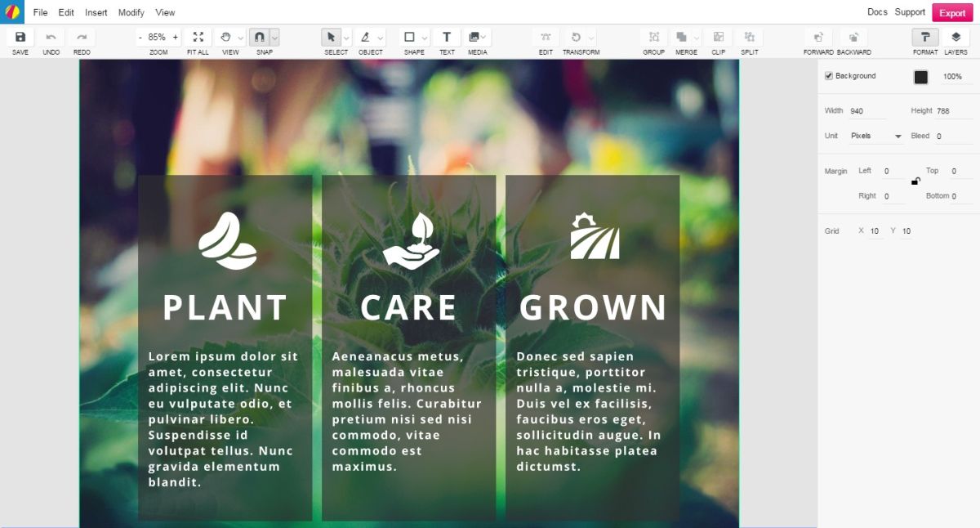
Task: Select the Text tool
Action: click(x=447, y=37)
